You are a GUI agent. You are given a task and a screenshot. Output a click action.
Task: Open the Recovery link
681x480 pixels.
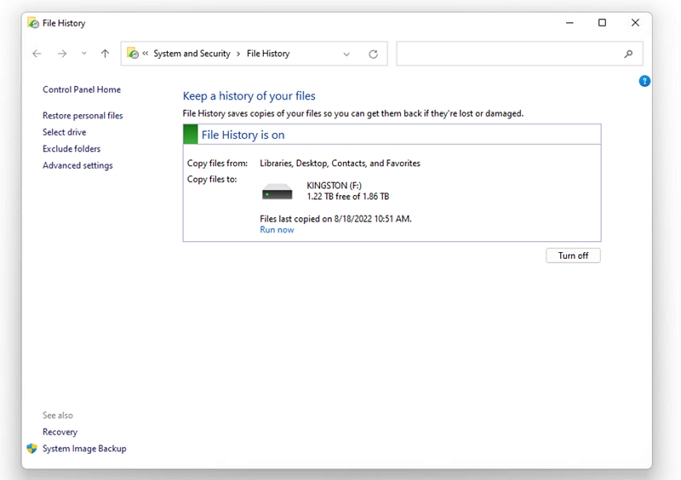pos(60,432)
